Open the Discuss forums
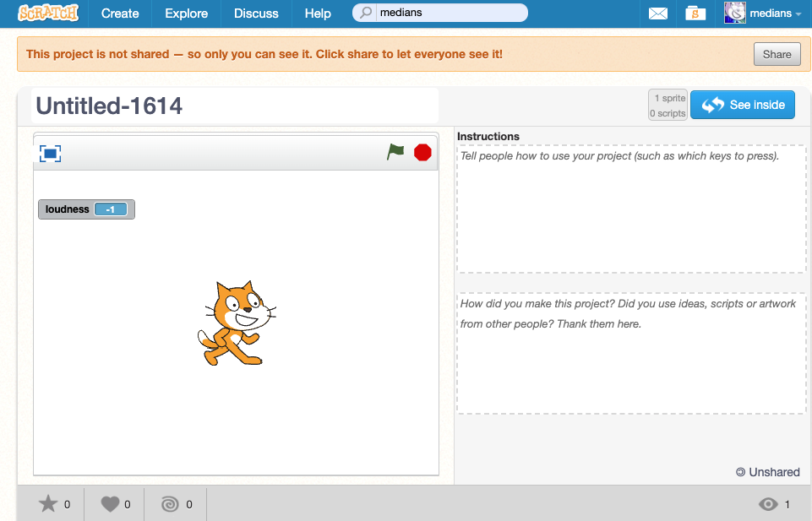Screen dimensions: 812x521 pos(256,14)
